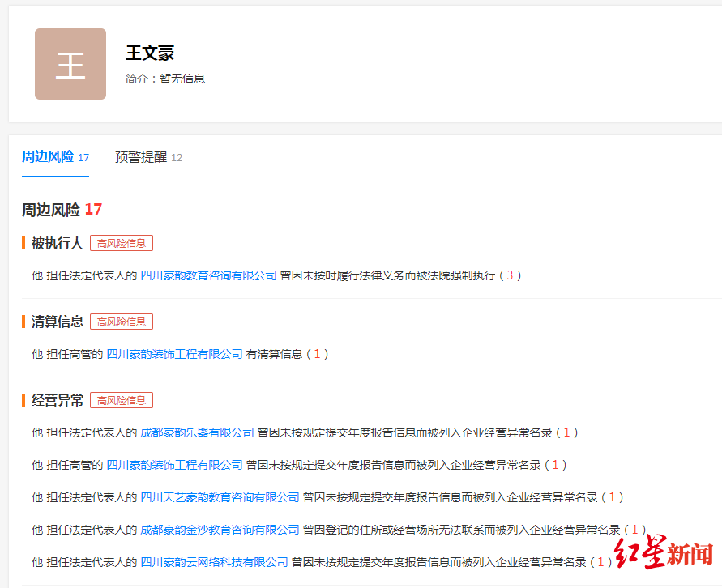The image size is (722, 588).
Task: Click the 经营异常 section title
Action: [x=57, y=400]
